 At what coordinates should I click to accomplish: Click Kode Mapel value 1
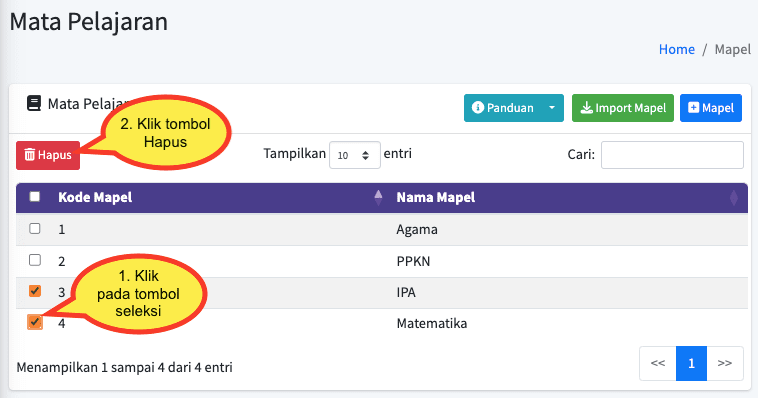[61, 229]
